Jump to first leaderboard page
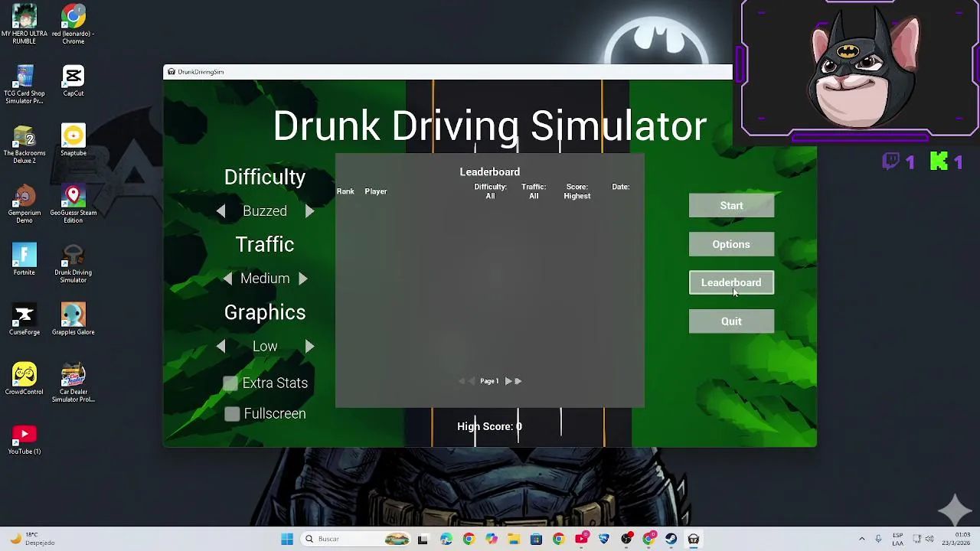980x551 pixels. [x=462, y=381]
